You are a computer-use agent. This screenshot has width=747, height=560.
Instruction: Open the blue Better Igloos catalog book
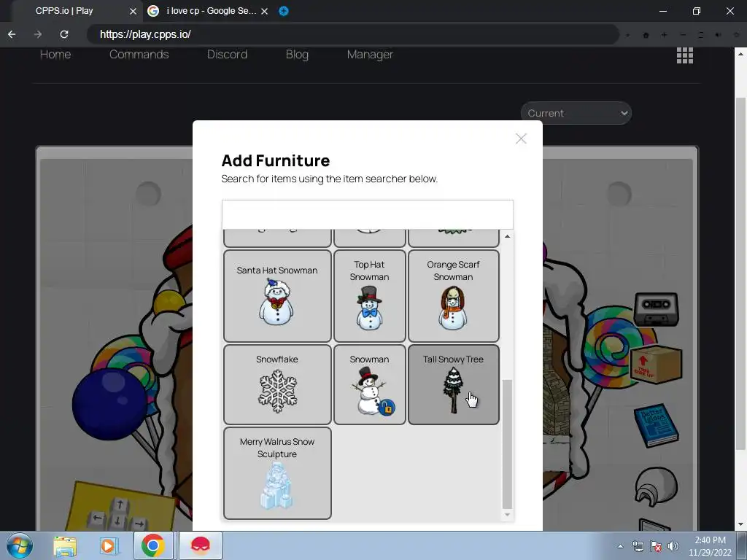(656, 425)
